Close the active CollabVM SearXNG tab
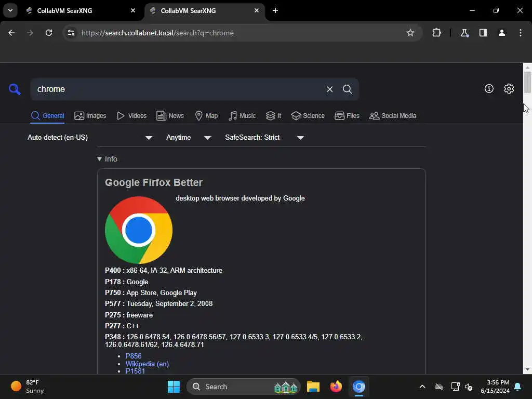 tap(257, 10)
